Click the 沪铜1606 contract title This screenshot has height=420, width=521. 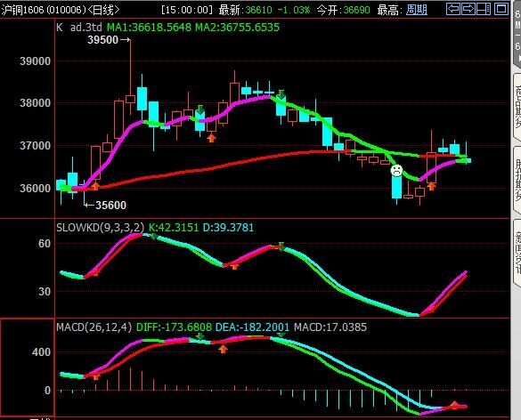22,10
